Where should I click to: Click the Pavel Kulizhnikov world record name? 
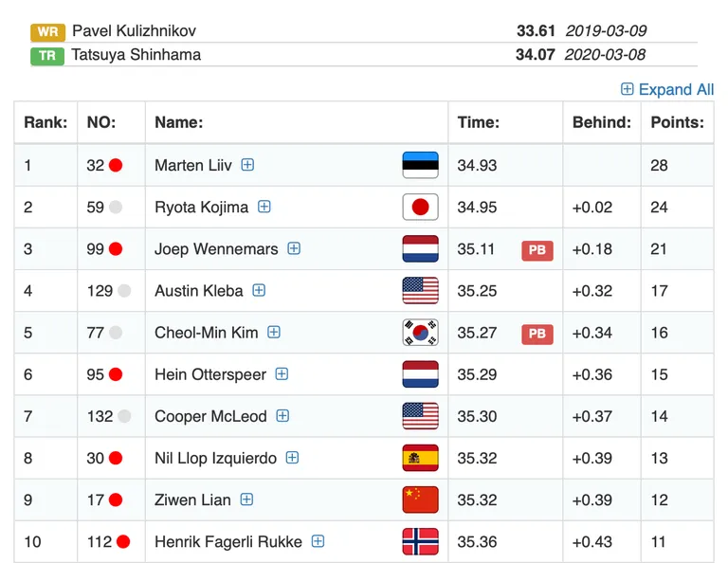tap(135, 31)
